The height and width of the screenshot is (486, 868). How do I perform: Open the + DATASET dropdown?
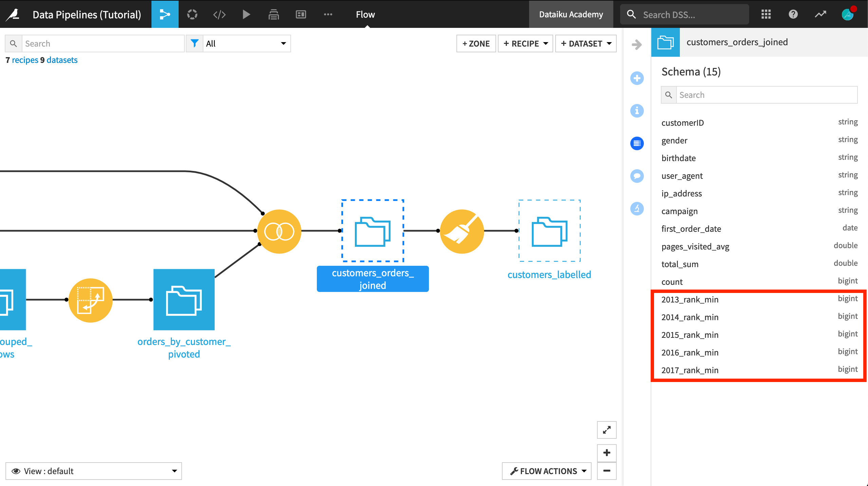[586, 44]
